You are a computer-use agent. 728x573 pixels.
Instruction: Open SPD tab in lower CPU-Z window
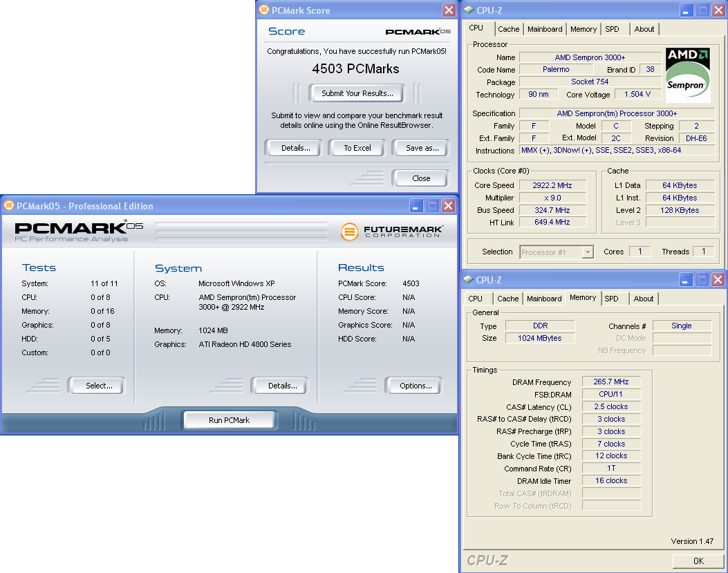coord(611,299)
